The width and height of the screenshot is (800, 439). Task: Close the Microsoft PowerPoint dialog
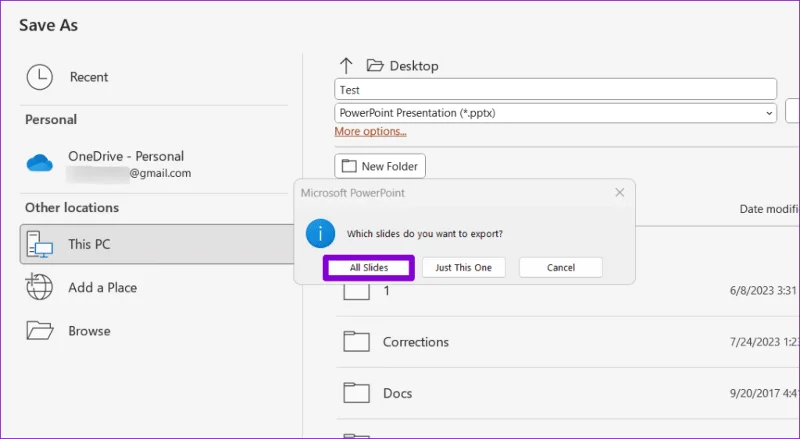[x=619, y=192]
